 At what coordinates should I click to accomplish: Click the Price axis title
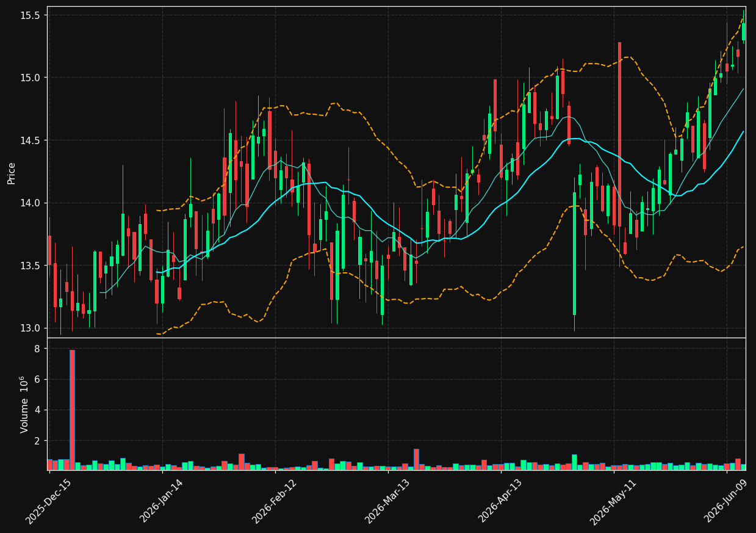point(12,173)
